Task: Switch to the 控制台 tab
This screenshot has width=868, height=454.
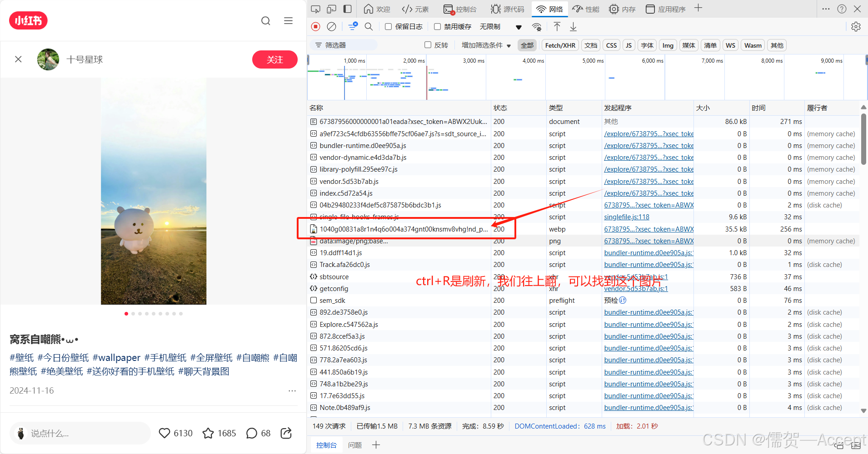Action: [x=460, y=9]
